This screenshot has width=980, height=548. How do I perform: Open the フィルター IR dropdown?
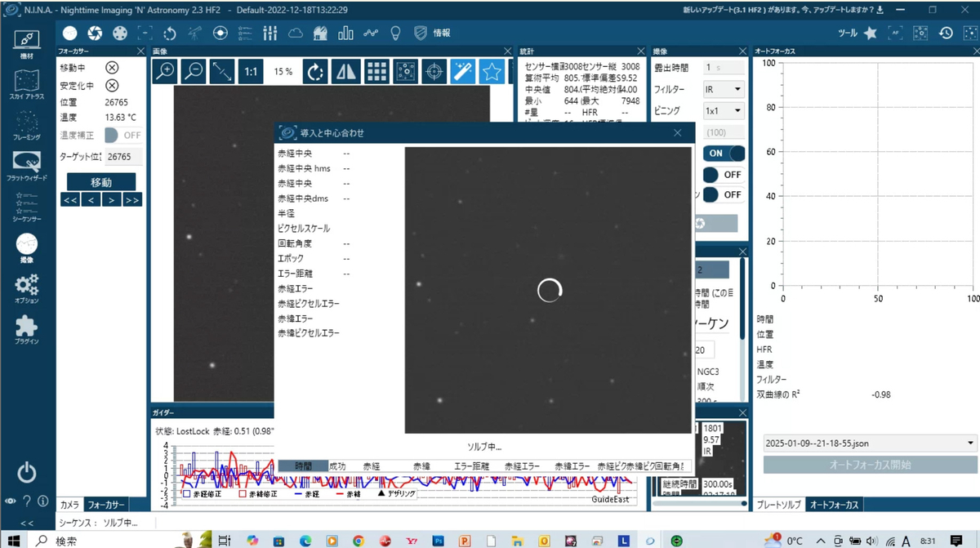[x=724, y=89]
